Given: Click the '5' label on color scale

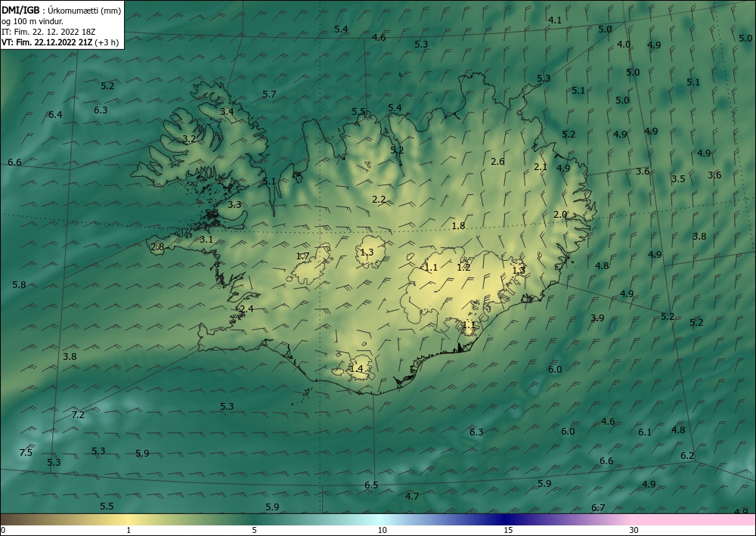Looking at the screenshot, I should [x=254, y=530].
